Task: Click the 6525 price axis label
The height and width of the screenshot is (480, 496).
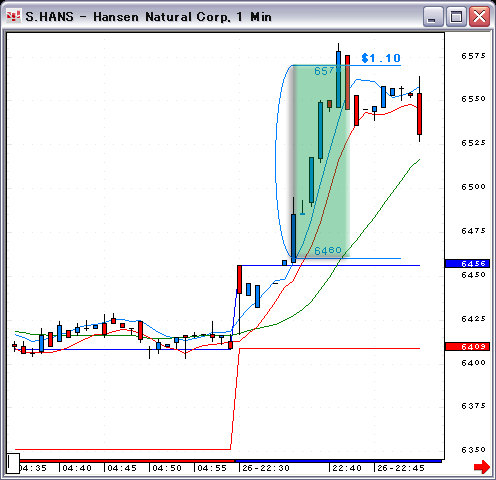Action: point(473,143)
